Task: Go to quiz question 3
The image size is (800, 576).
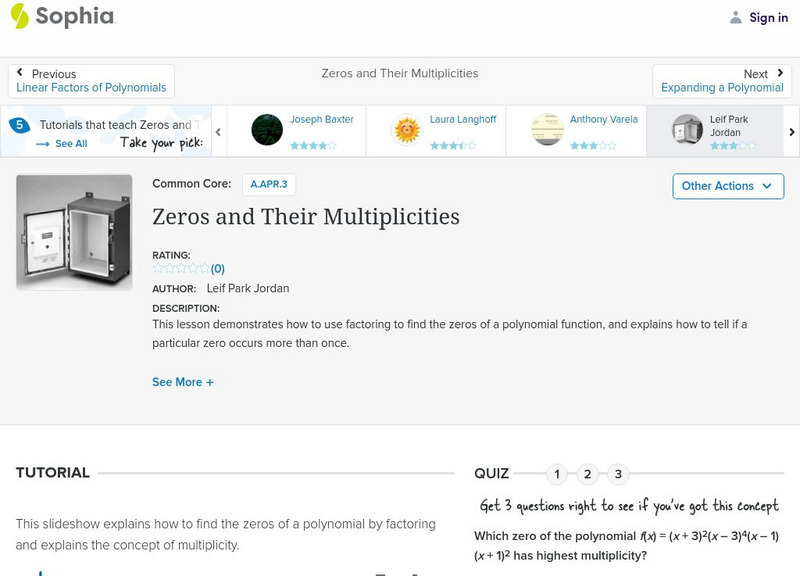Action: click(x=618, y=474)
